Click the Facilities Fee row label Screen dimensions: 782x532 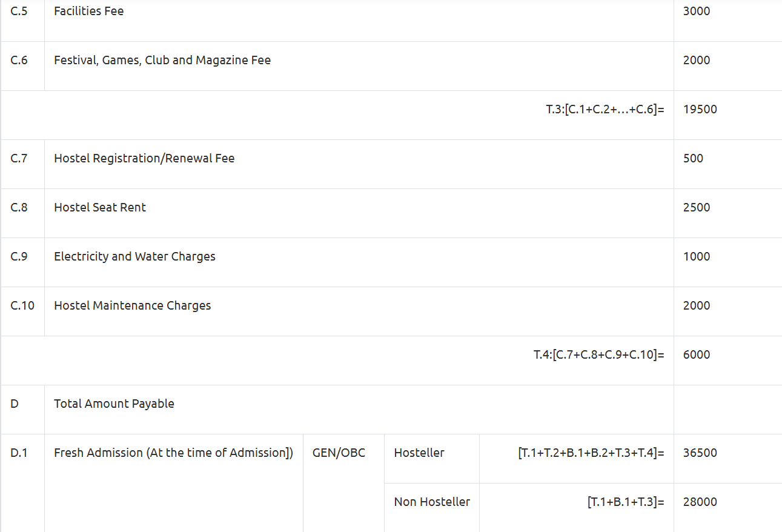(x=88, y=11)
